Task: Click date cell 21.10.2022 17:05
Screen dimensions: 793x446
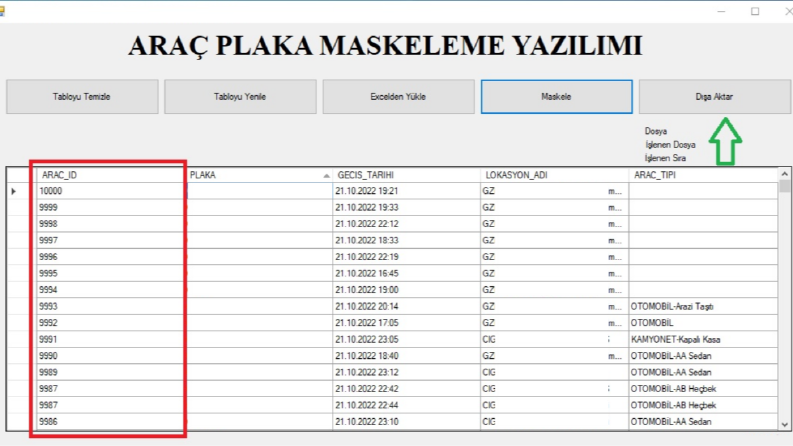Action: (x=407, y=323)
